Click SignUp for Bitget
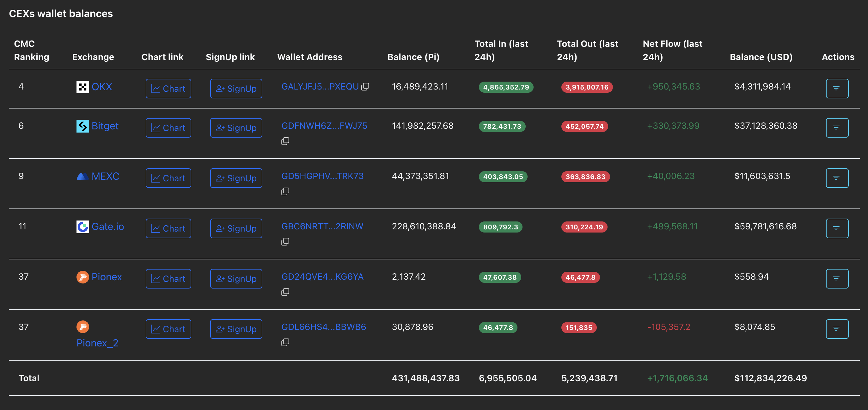 point(236,127)
